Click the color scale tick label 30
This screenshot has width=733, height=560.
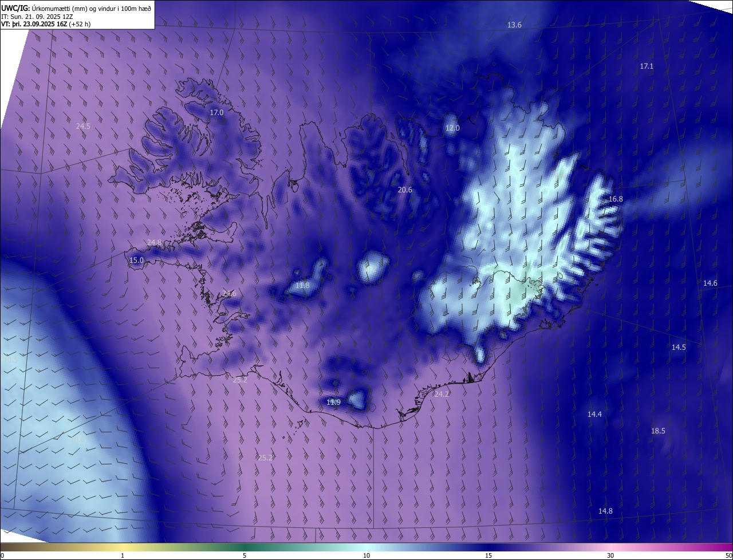[610, 555]
